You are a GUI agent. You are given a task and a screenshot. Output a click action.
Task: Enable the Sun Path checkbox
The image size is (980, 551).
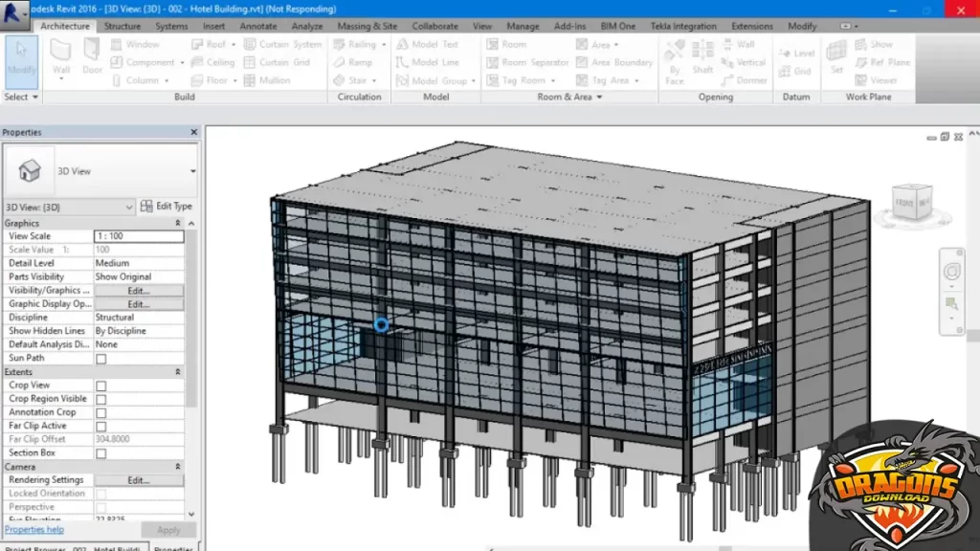point(101,359)
